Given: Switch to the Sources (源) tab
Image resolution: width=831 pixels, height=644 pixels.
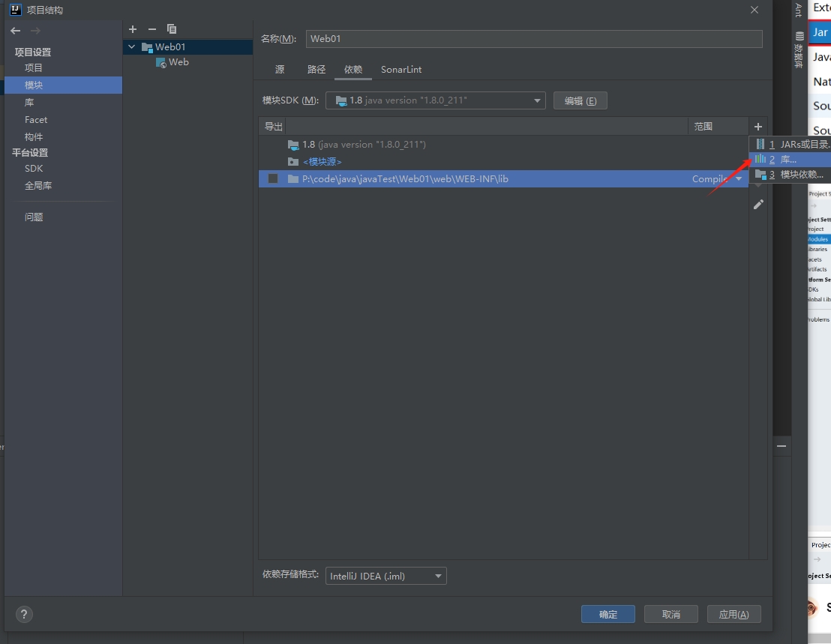Looking at the screenshot, I should pyautogui.click(x=280, y=70).
